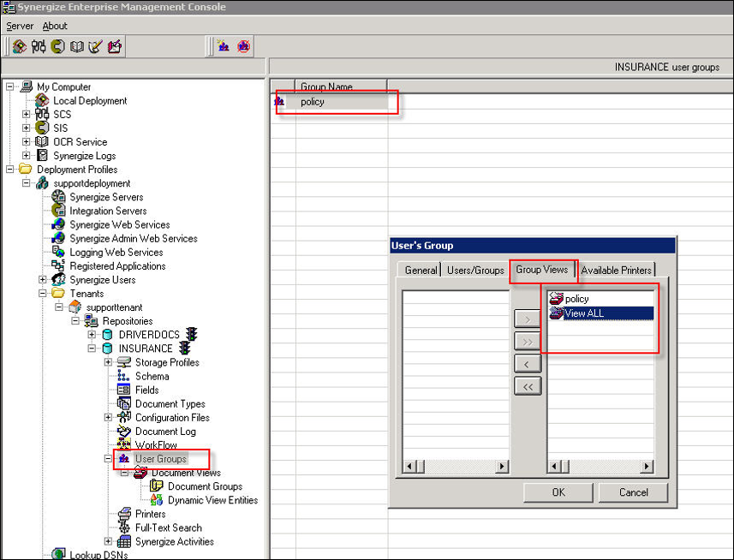Click the policy group icon in Group Name list
The height and width of the screenshot is (560, 734).
coord(279,102)
